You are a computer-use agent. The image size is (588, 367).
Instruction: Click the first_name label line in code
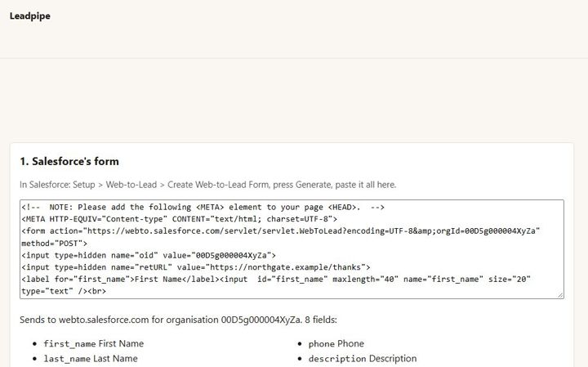click(276, 280)
